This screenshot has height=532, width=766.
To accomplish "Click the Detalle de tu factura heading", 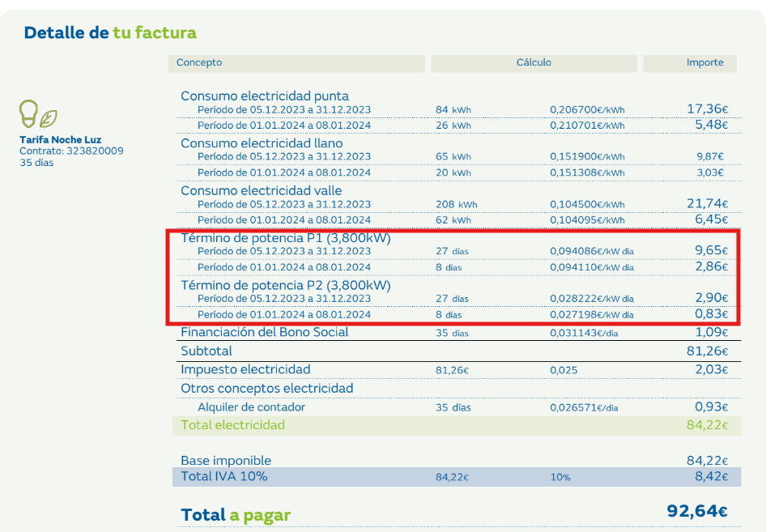I will tap(110, 33).
